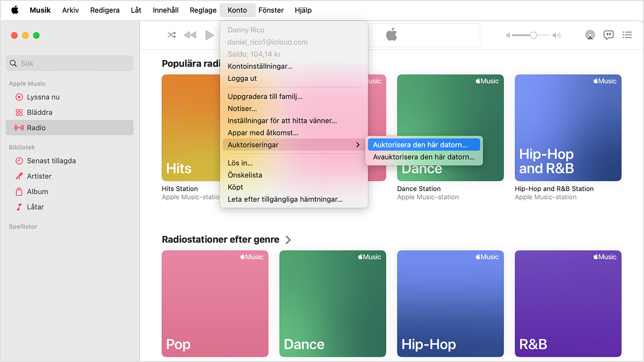Open the R&B genre tile

pyautogui.click(x=568, y=304)
